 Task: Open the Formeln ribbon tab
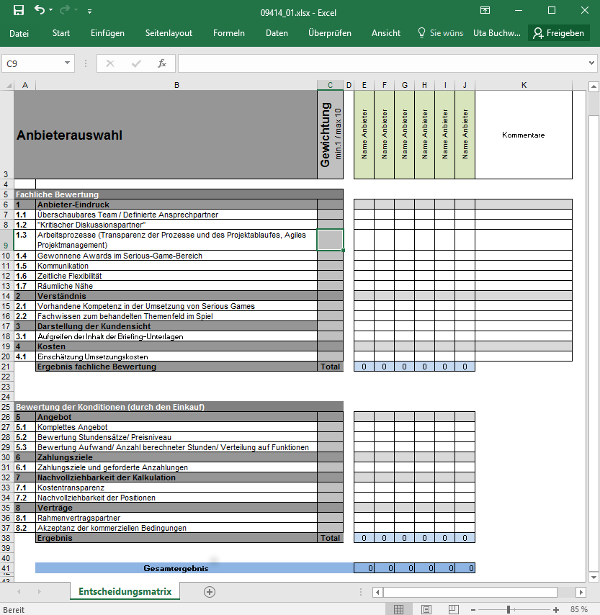pyautogui.click(x=229, y=32)
